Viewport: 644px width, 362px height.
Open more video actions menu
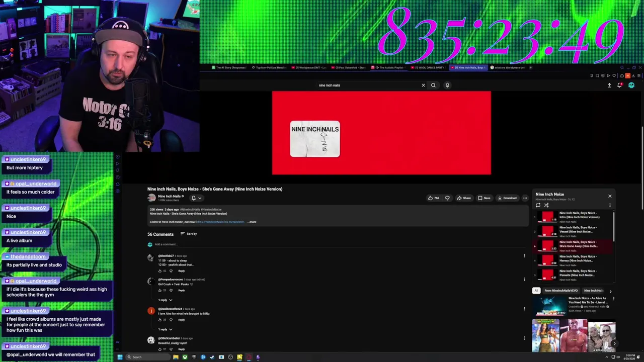(525, 198)
